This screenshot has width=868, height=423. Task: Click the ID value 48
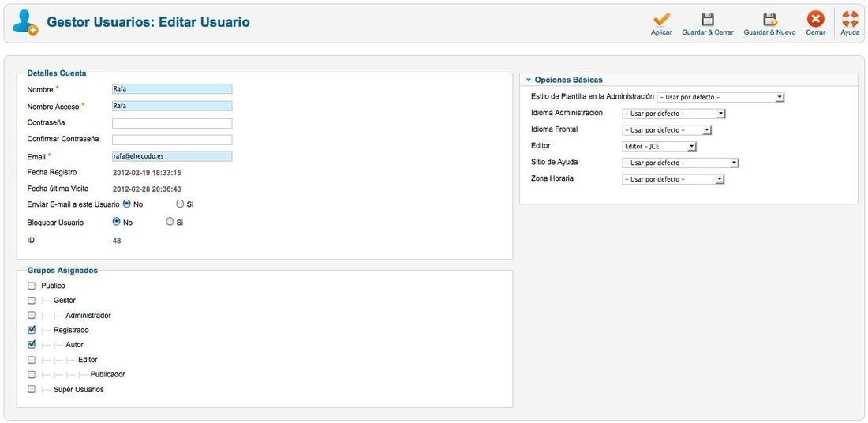pos(117,241)
